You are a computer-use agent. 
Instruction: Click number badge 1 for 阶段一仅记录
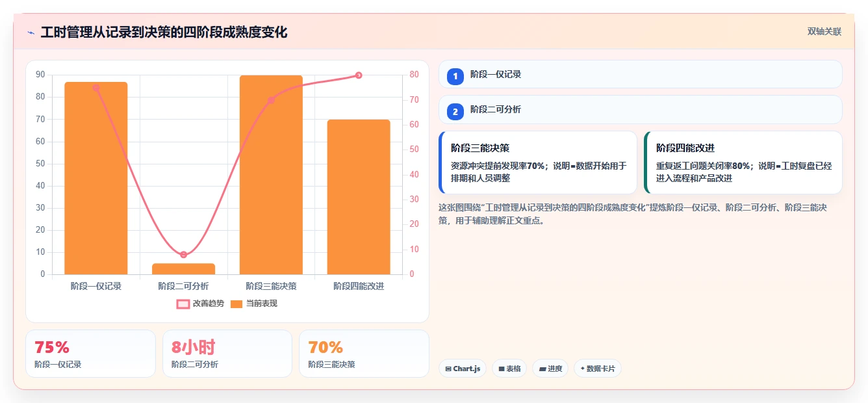(455, 76)
